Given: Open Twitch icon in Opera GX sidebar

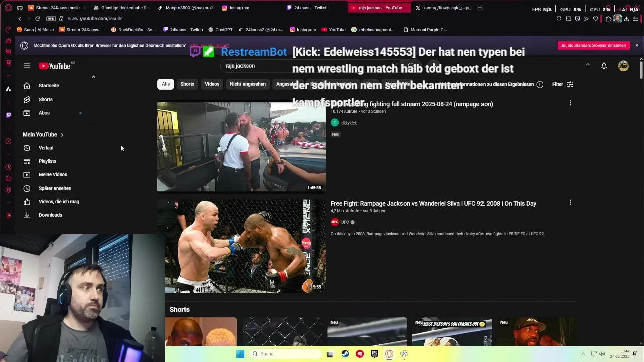Looking at the screenshot, I should tap(8, 115).
